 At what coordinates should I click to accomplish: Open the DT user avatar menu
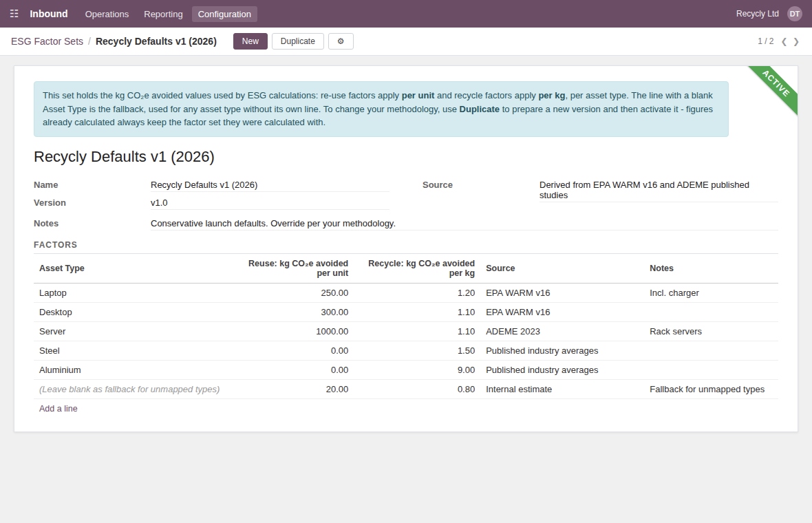[x=794, y=14]
